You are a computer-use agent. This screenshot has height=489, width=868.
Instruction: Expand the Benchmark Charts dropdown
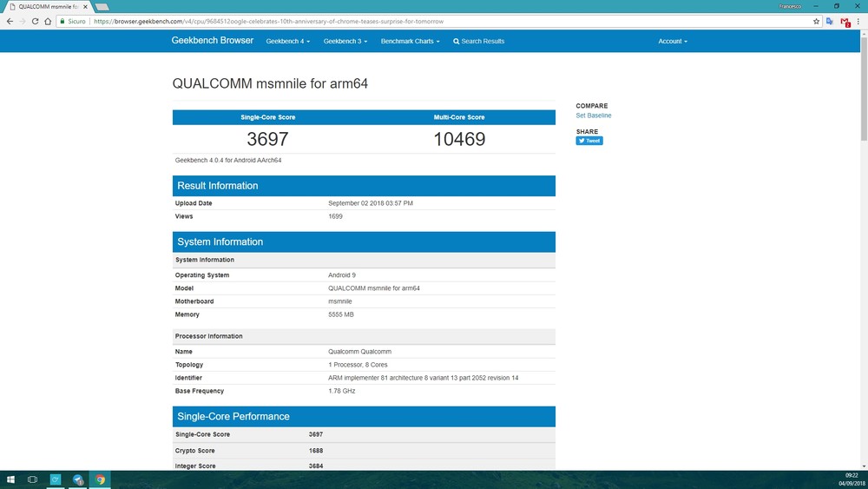pos(411,41)
